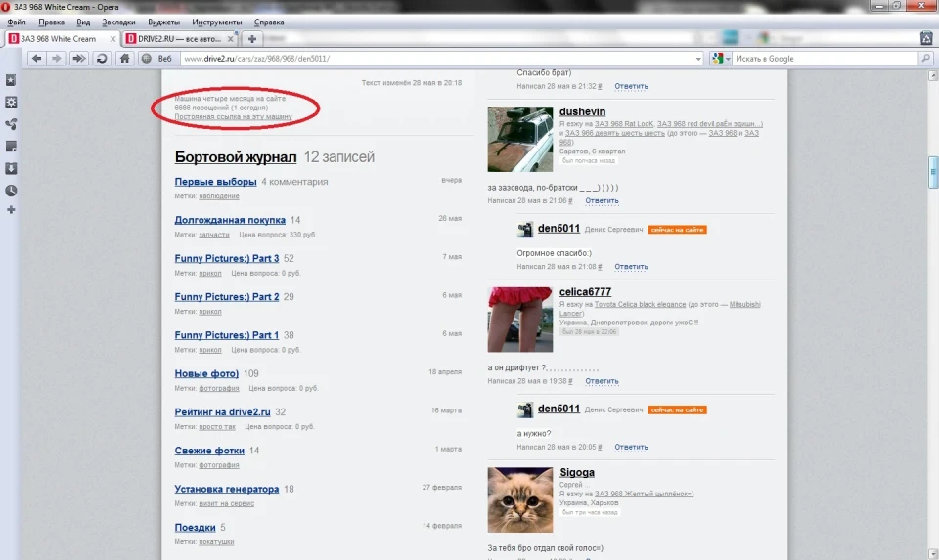This screenshot has width=939, height=560.
Task: Open the closed tabs trash icon
Action: pyautogui.click(x=926, y=38)
